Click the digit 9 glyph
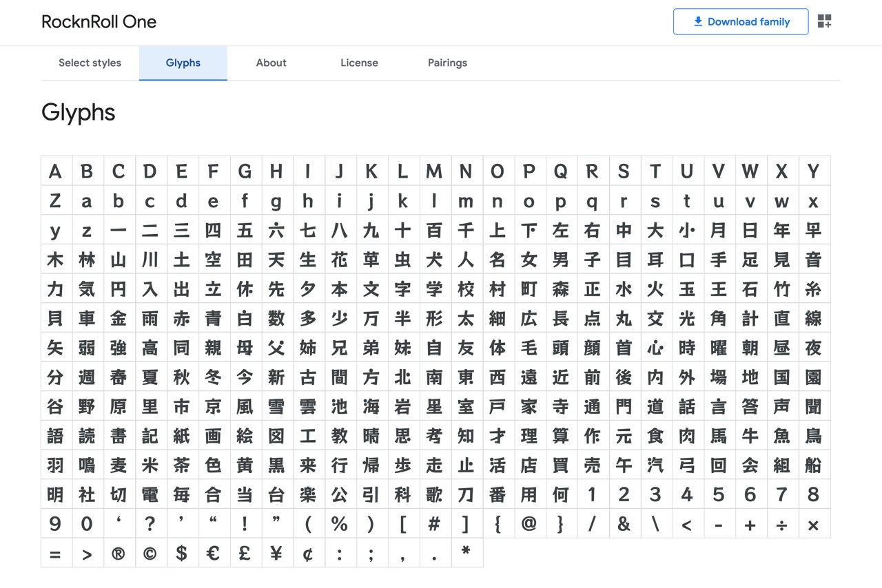Viewport: 882px width, 588px height. click(55, 523)
